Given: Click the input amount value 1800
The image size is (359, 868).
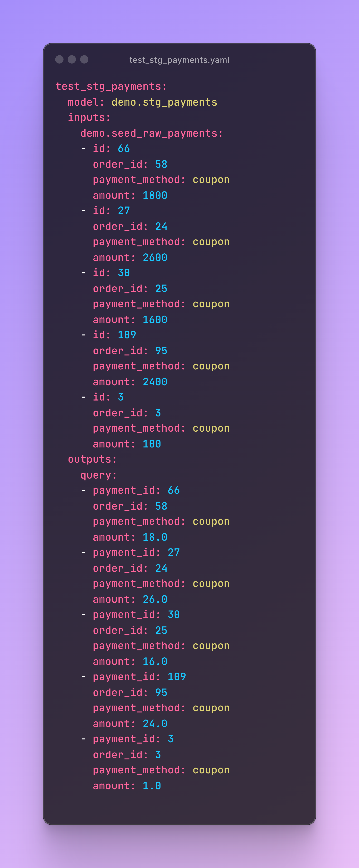Looking at the screenshot, I should tap(155, 195).
